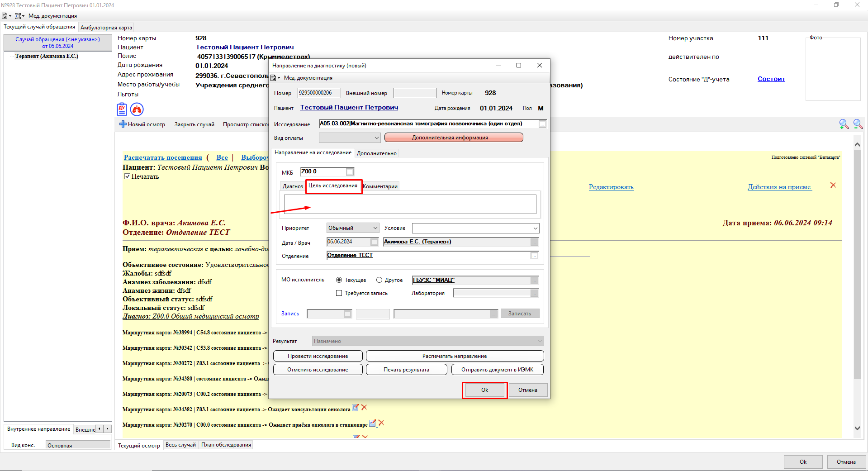Enable the Требуется запись checkbox
Viewport: 868px width, 471px height.
339,293
